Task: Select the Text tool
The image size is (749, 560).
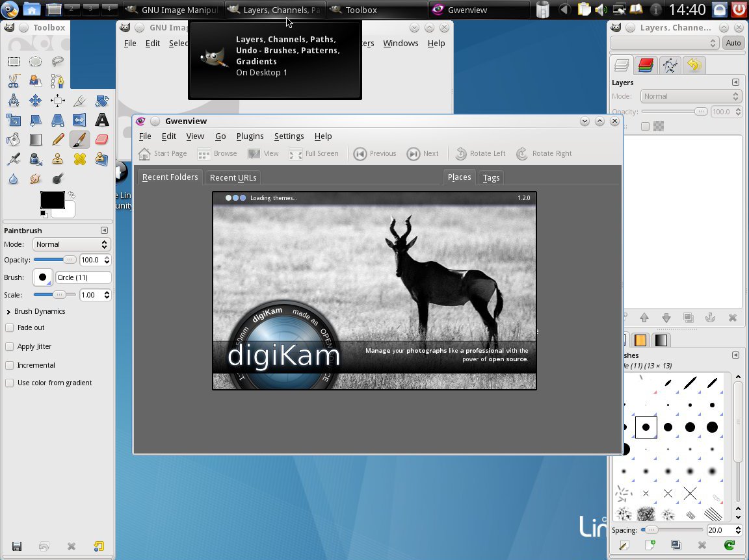Action: tap(101, 120)
